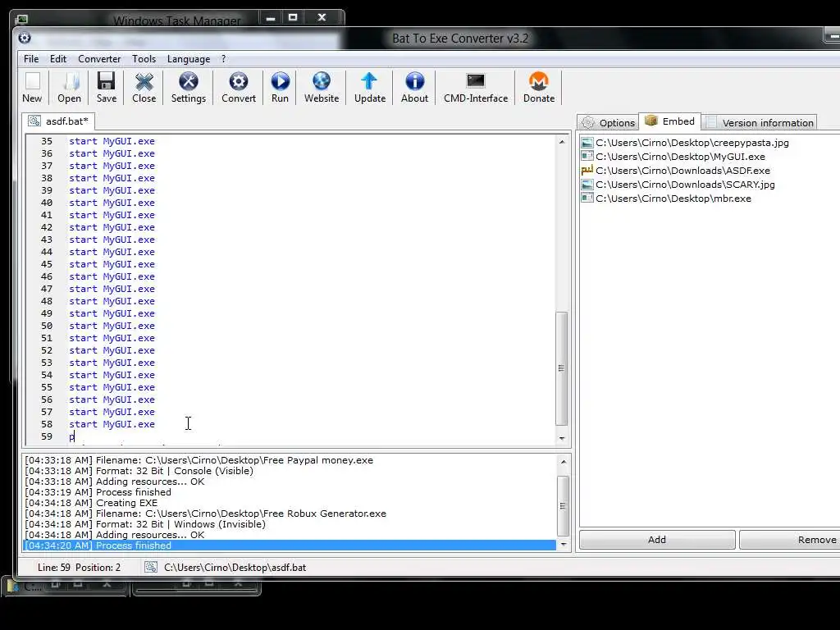Viewport: 840px width, 630px height.
Task: Click code line 47 'start MyGUI.exe'
Action: click(112, 290)
